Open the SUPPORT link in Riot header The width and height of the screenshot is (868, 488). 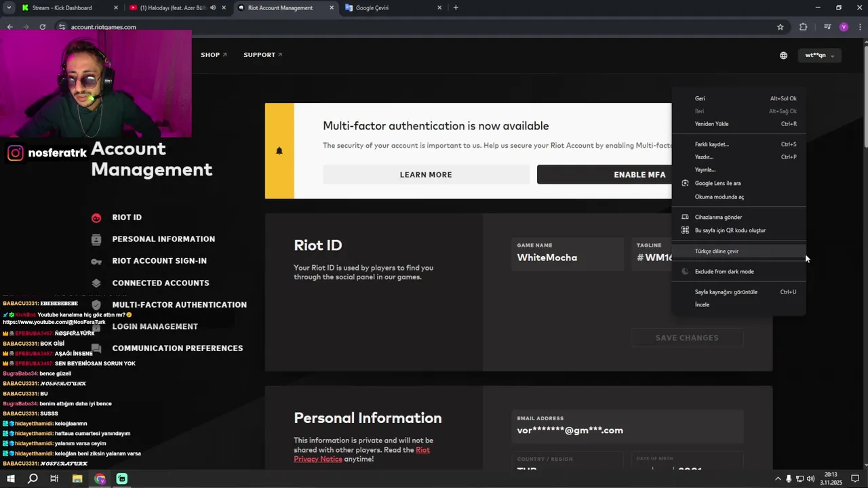click(x=263, y=55)
